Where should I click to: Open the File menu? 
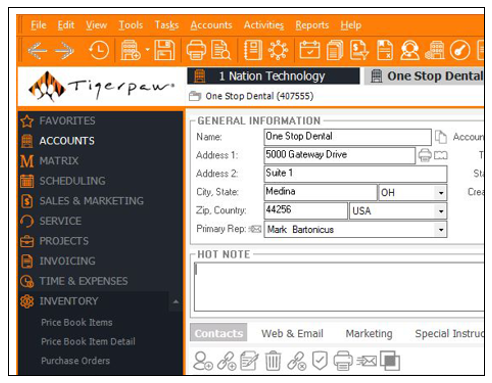pos(38,25)
